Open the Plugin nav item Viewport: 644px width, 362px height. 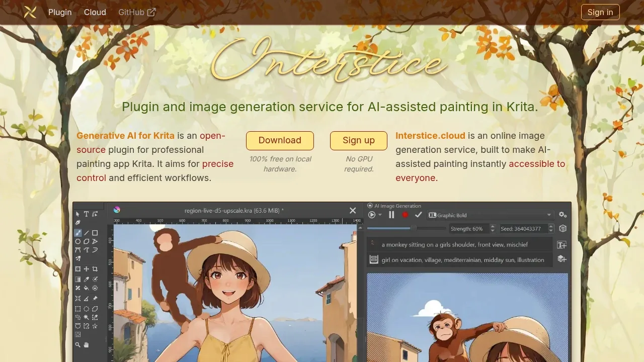pos(60,12)
